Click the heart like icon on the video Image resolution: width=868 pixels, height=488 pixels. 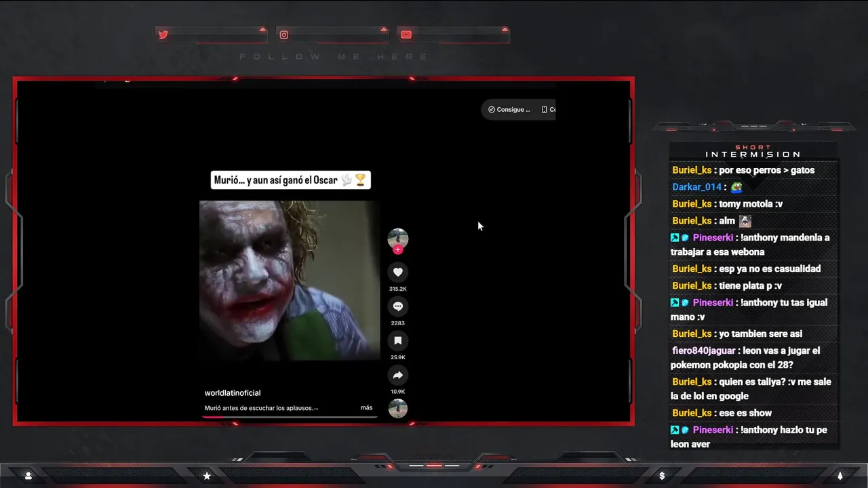(398, 272)
